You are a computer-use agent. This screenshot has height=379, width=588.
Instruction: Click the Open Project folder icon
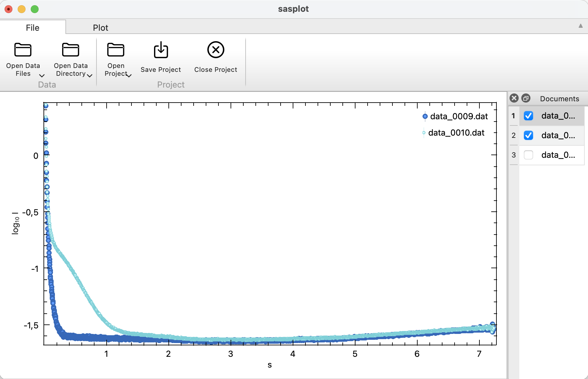pos(116,50)
